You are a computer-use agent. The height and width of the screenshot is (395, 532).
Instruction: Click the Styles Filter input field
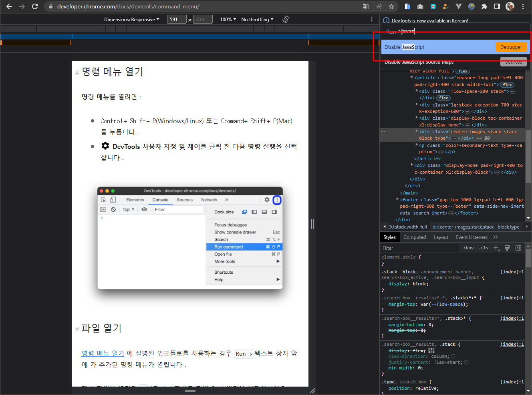(x=419, y=248)
